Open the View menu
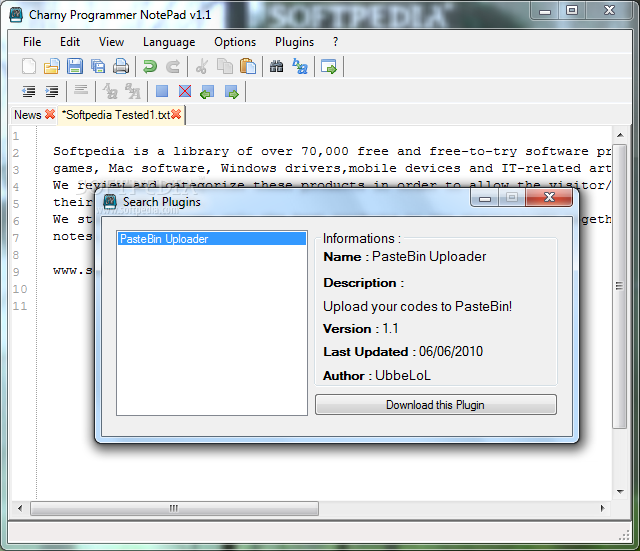 coord(111,42)
